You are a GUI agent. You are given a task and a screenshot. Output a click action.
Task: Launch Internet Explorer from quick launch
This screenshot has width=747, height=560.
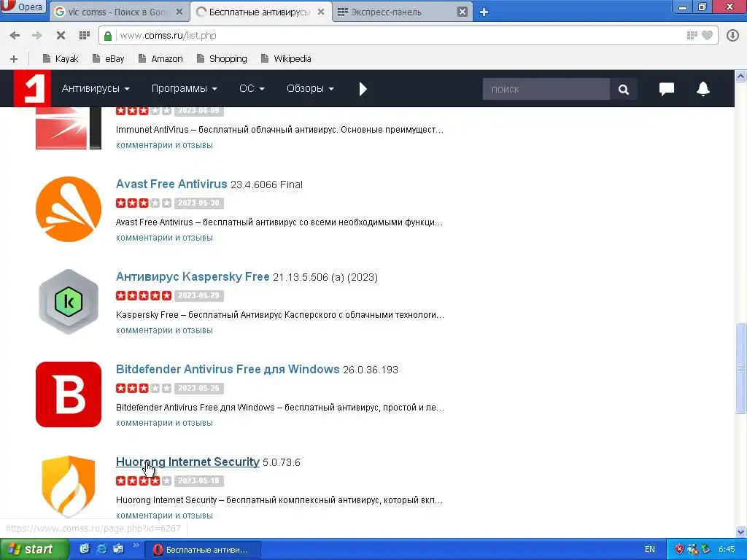(101, 549)
